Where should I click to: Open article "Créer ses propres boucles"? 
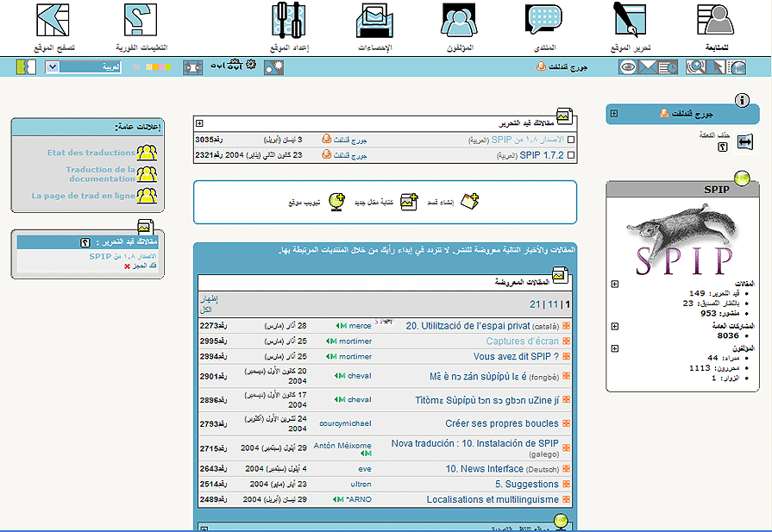(x=501, y=423)
